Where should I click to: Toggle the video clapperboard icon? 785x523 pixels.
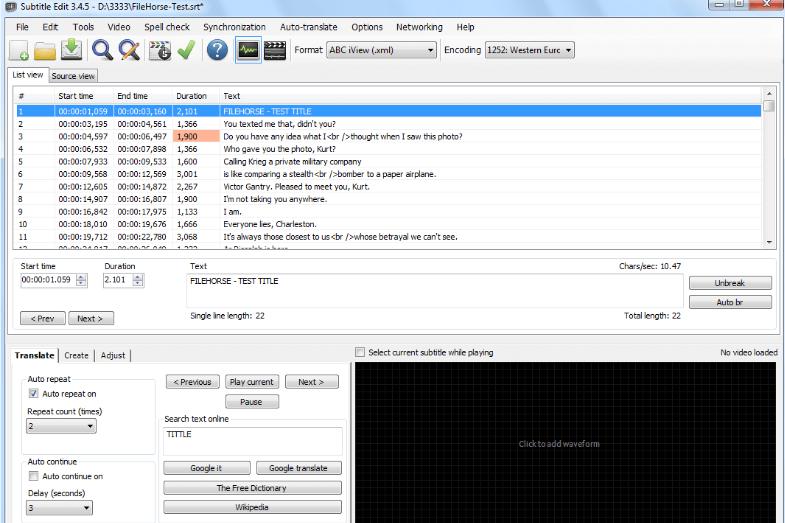275,50
